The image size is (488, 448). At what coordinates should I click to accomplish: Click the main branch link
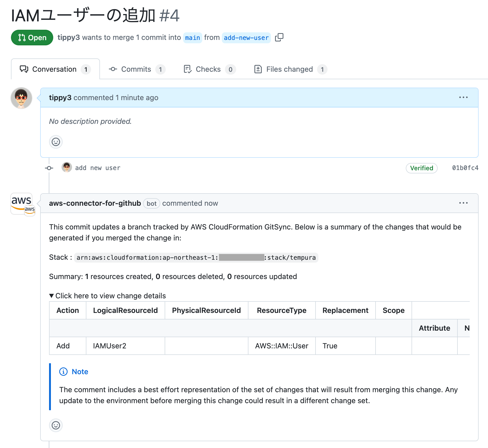(x=193, y=38)
